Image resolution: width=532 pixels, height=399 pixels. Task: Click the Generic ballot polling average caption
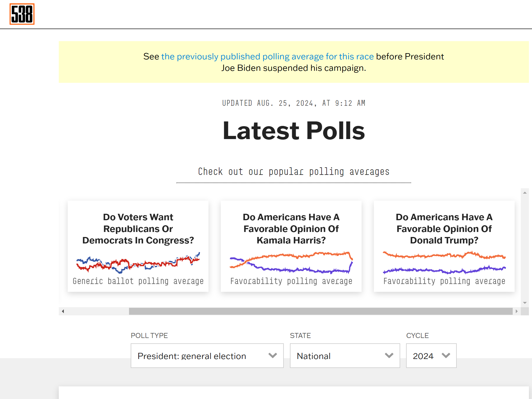138,281
